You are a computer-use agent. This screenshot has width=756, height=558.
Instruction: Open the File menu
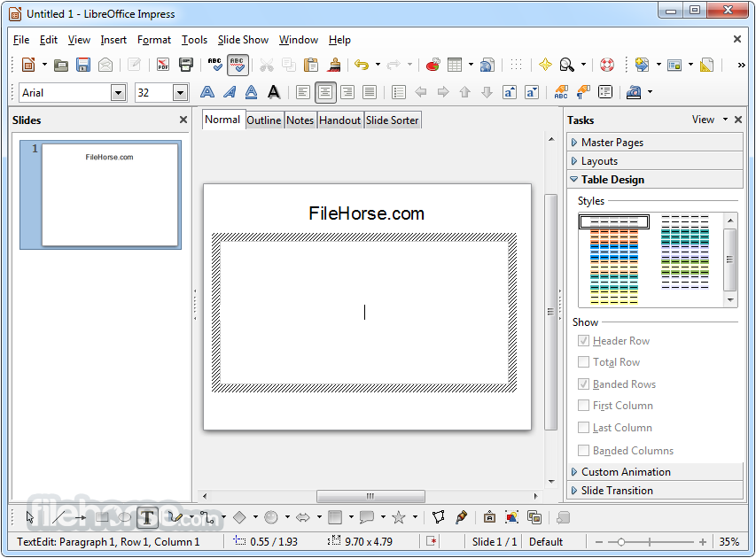(21, 40)
